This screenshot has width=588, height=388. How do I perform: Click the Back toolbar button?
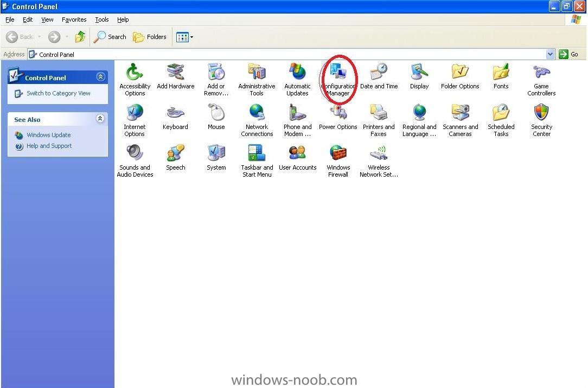coord(20,37)
